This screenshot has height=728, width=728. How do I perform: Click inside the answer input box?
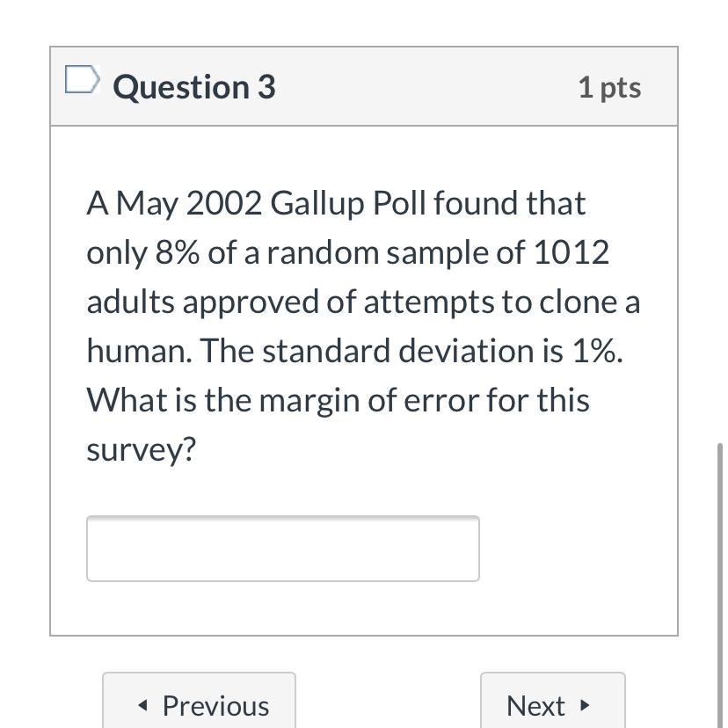coord(282,549)
